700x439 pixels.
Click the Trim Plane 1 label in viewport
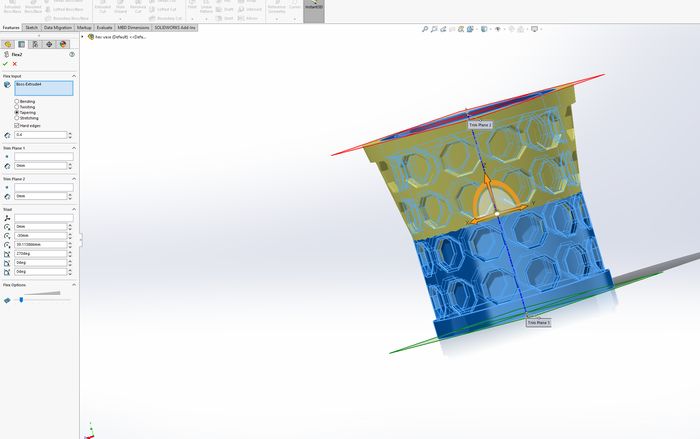pos(538,322)
